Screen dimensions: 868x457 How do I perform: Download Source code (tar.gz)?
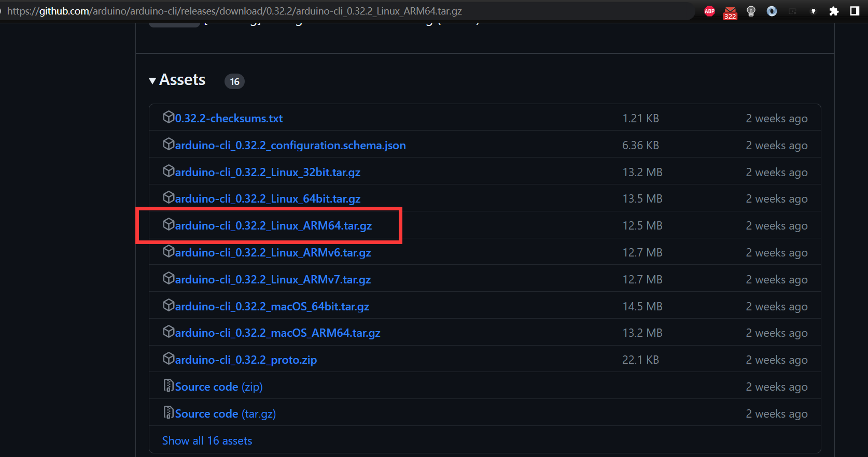click(226, 414)
